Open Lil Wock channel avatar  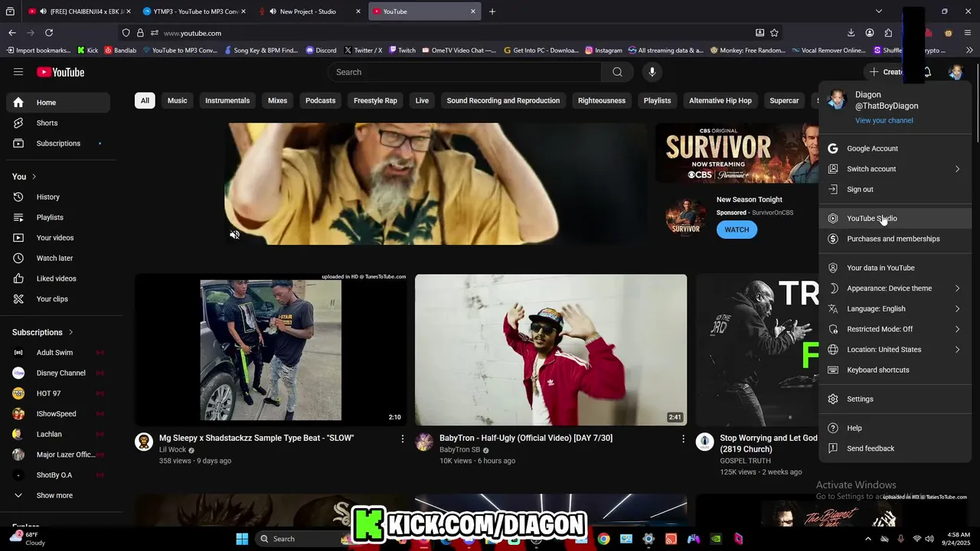click(x=144, y=442)
